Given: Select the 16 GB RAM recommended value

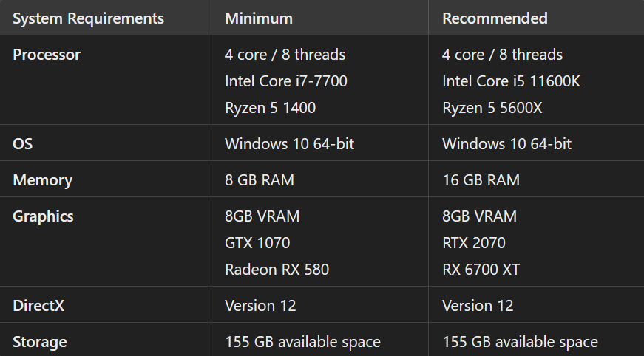Looking at the screenshot, I should pyautogui.click(x=481, y=180).
